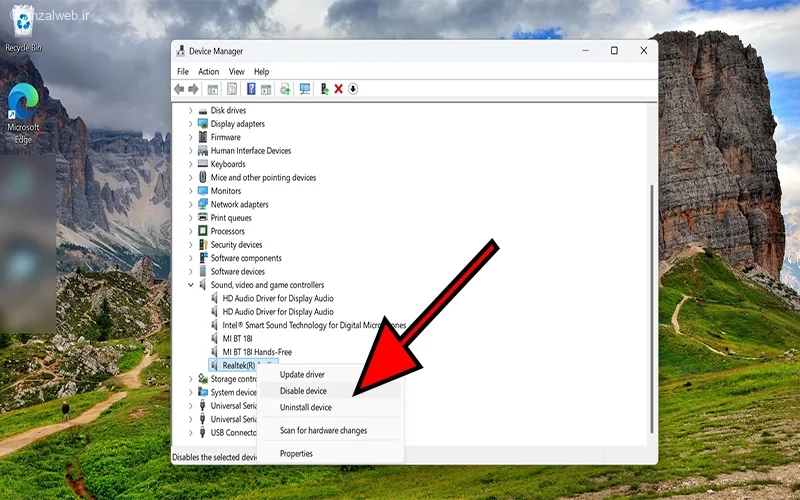Viewport: 800px width, 500px height.
Task: Click the red X uninstall device toolbar icon
Action: click(339, 89)
